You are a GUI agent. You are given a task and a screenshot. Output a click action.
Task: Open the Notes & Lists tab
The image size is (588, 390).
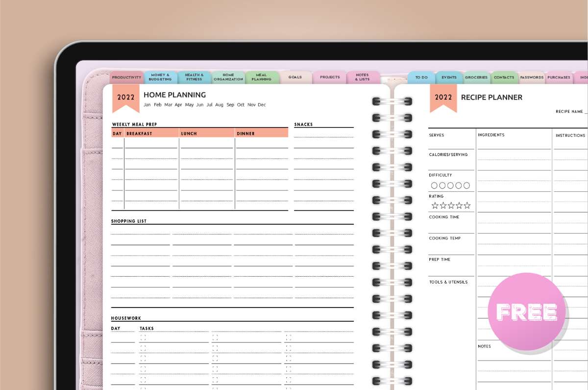pyautogui.click(x=362, y=76)
